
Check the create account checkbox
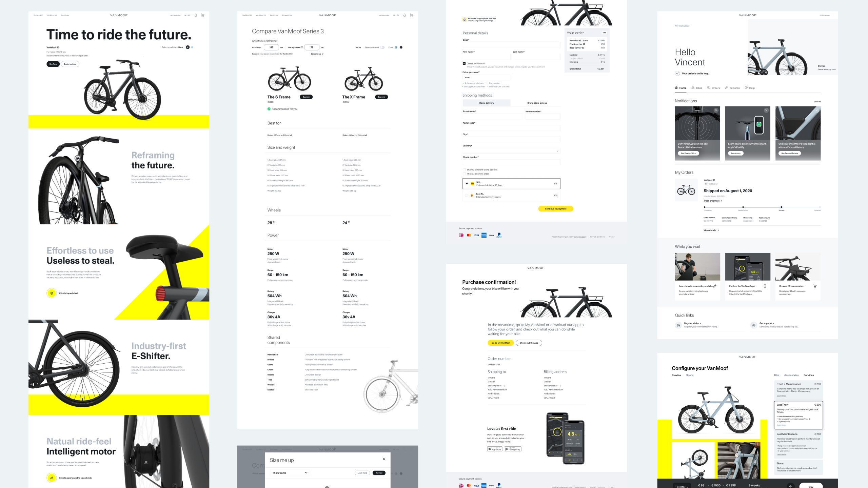(x=464, y=63)
